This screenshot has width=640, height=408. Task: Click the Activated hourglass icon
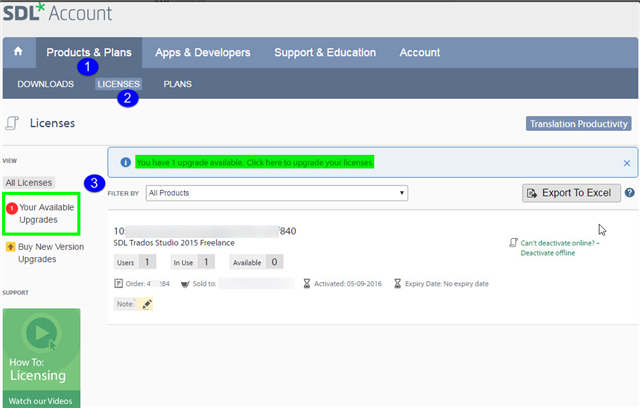(x=307, y=283)
